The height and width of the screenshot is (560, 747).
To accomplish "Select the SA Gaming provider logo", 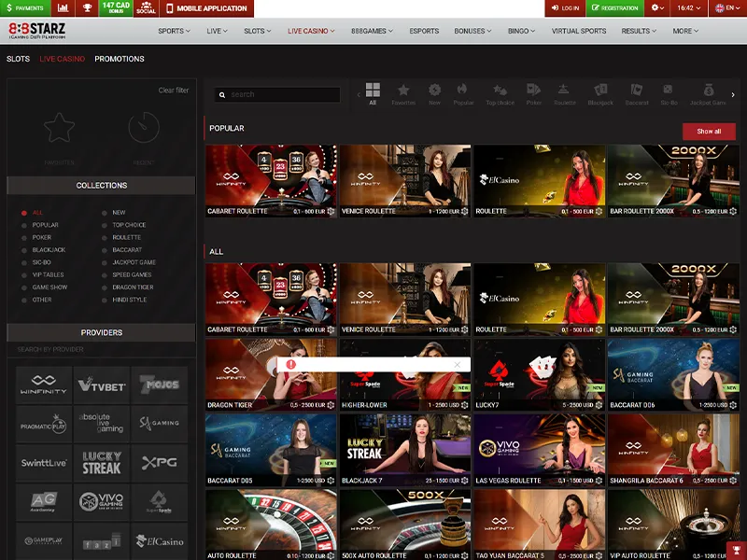I will (159, 425).
